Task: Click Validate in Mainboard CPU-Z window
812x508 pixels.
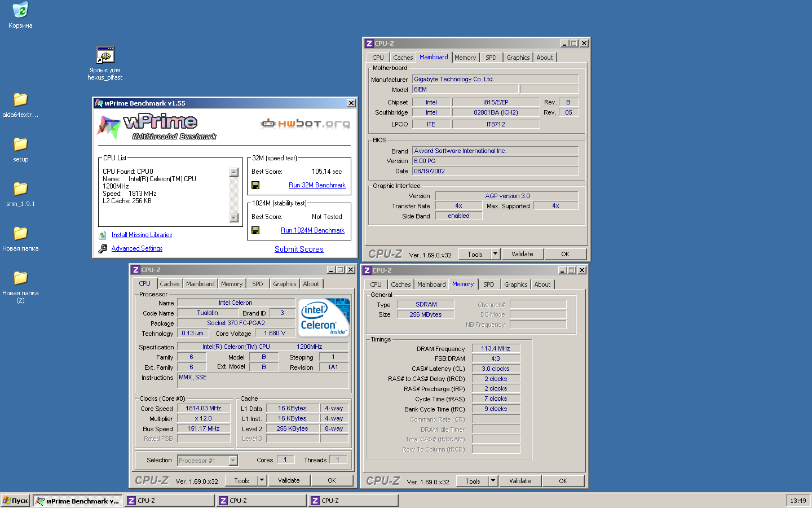Action: (x=522, y=254)
